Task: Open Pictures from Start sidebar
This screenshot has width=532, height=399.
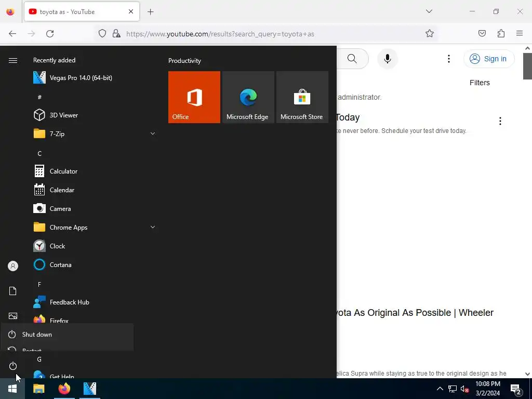Action: pyautogui.click(x=13, y=316)
